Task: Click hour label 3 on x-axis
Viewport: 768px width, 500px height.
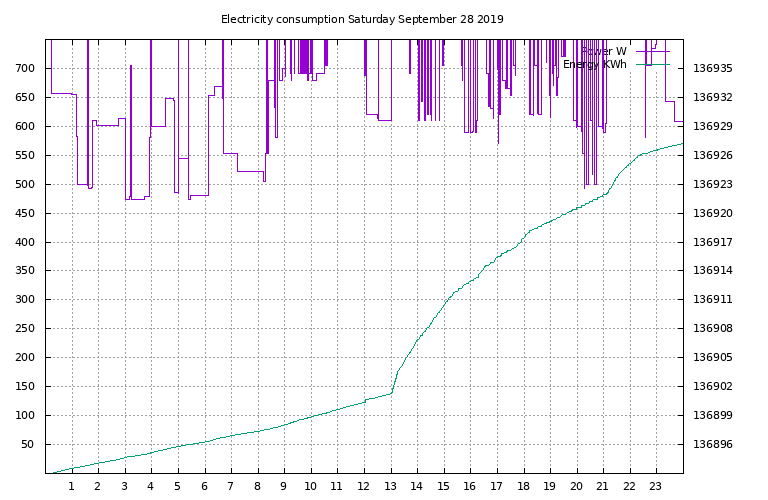Action: (x=124, y=486)
